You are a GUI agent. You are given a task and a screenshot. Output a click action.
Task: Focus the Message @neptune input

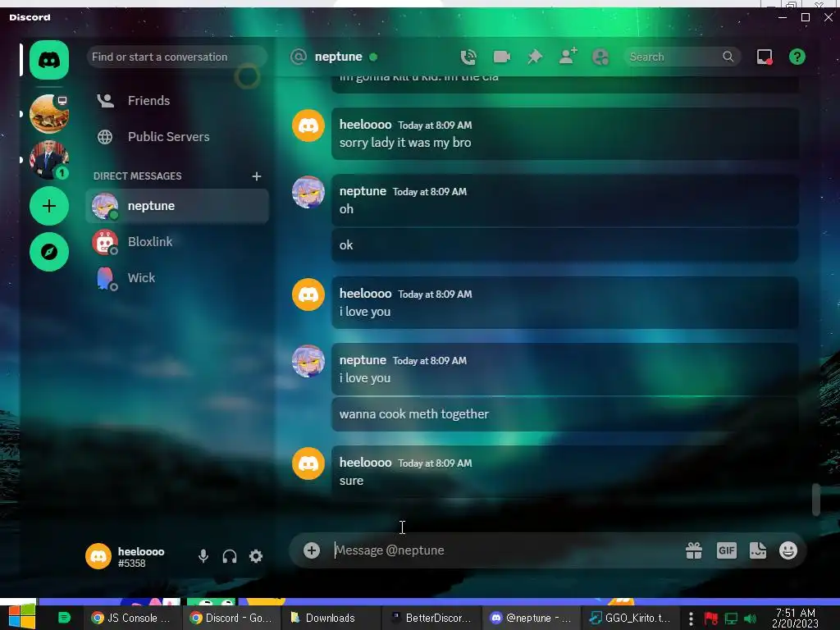click(504, 550)
